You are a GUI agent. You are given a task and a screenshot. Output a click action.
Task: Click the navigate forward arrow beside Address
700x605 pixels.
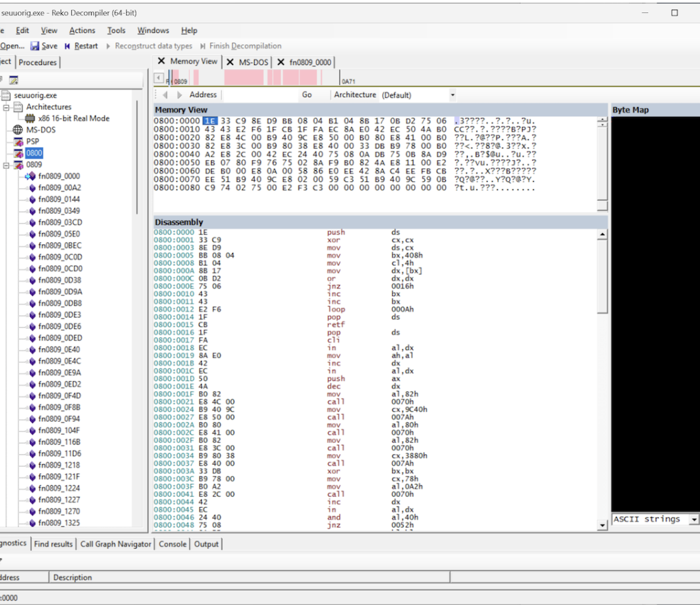180,95
